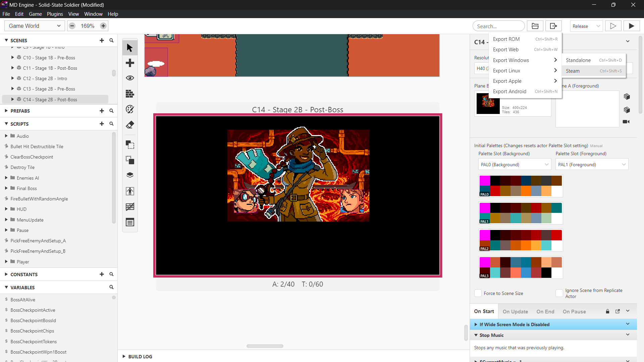Open the Destroy Tile script
The width and height of the screenshot is (644, 362).
click(x=22, y=167)
